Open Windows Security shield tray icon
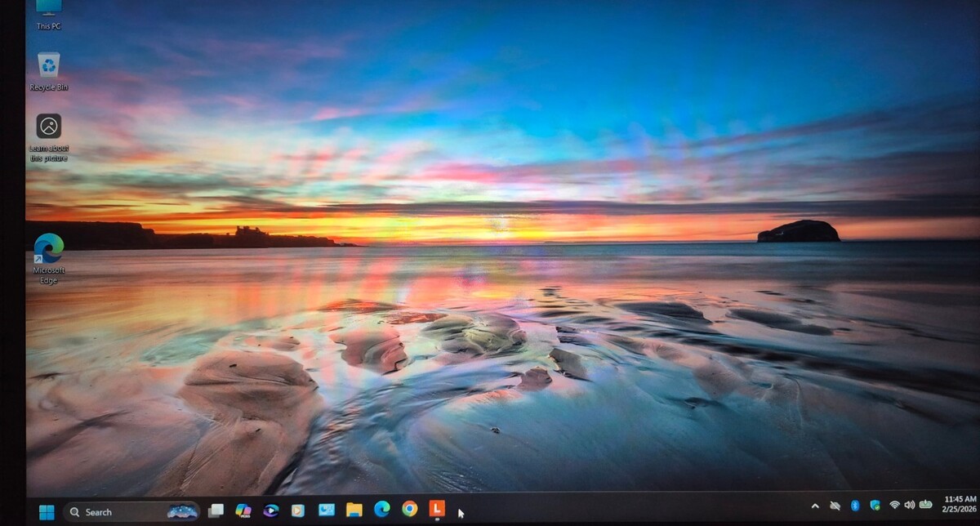 click(x=875, y=505)
